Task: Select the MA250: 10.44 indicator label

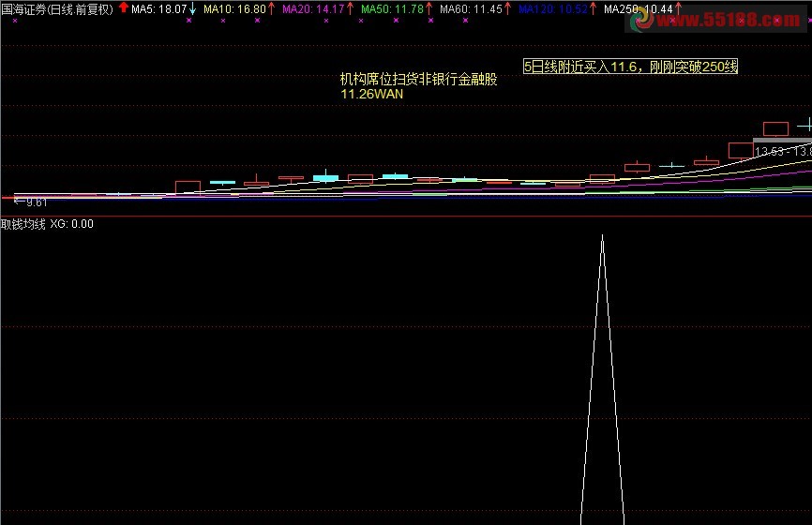Action: coord(638,9)
